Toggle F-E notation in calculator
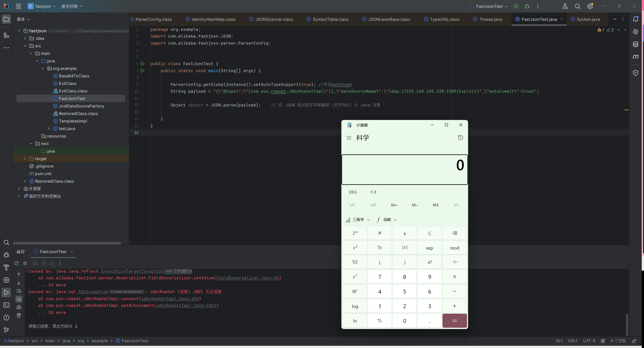The height and width of the screenshot is (348, 644). point(374,192)
